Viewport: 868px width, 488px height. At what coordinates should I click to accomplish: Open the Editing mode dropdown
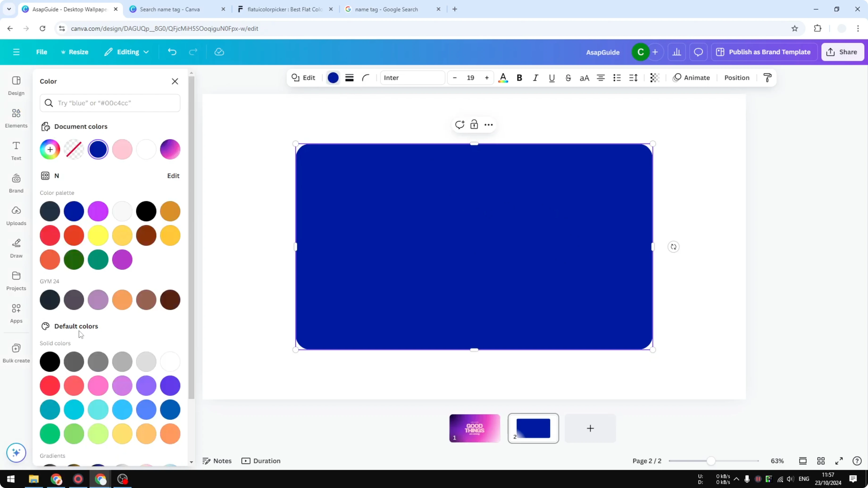pyautogui.click(x=126, y=52)
